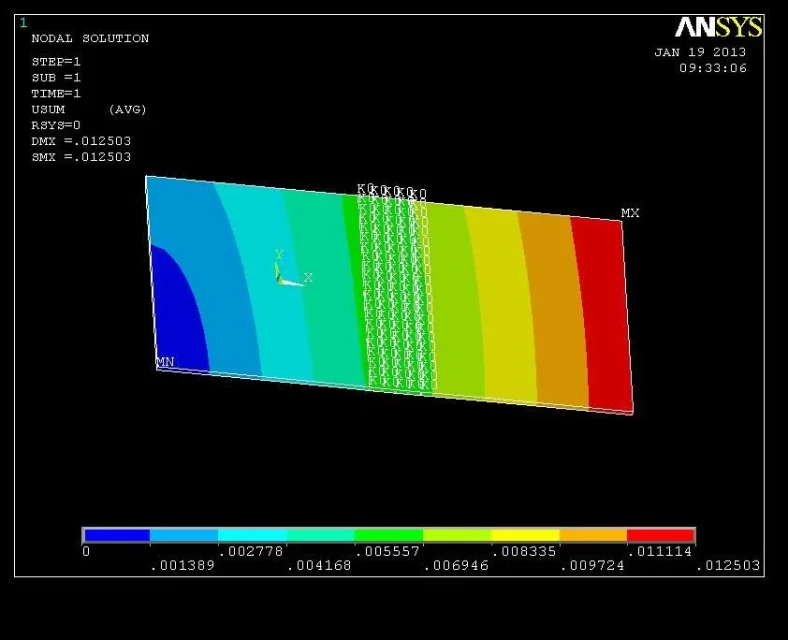Click the red contour band on plate
788x640 pixels.
tap(603, 314)
